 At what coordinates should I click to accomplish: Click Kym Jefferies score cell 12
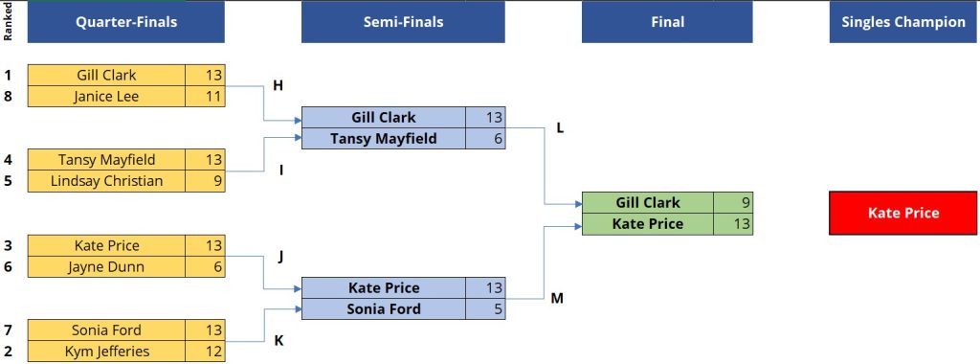[x=205, y=352]
